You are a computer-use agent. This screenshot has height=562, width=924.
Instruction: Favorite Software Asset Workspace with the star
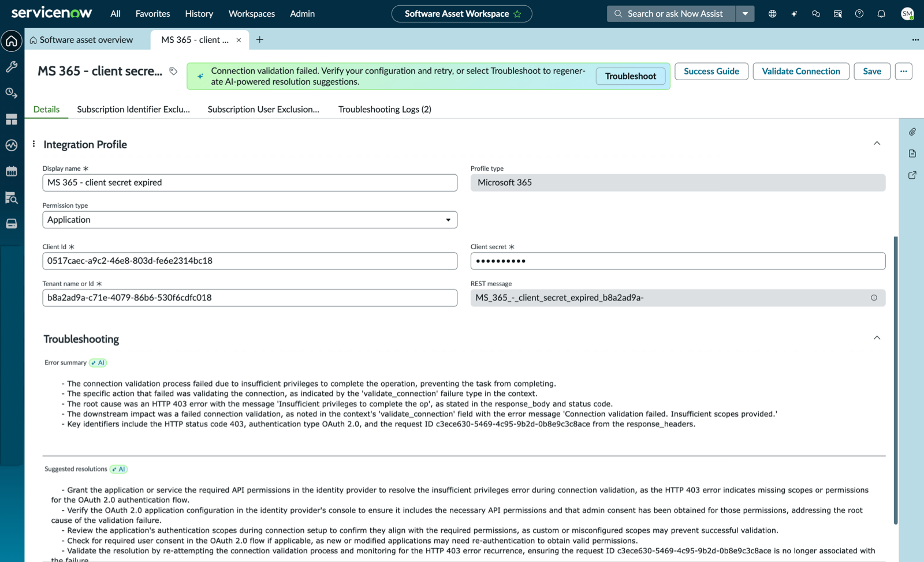tap(517, 14)
